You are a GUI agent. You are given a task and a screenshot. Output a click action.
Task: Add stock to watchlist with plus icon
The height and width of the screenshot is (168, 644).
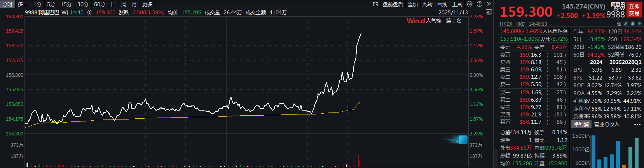click(639, 24)
